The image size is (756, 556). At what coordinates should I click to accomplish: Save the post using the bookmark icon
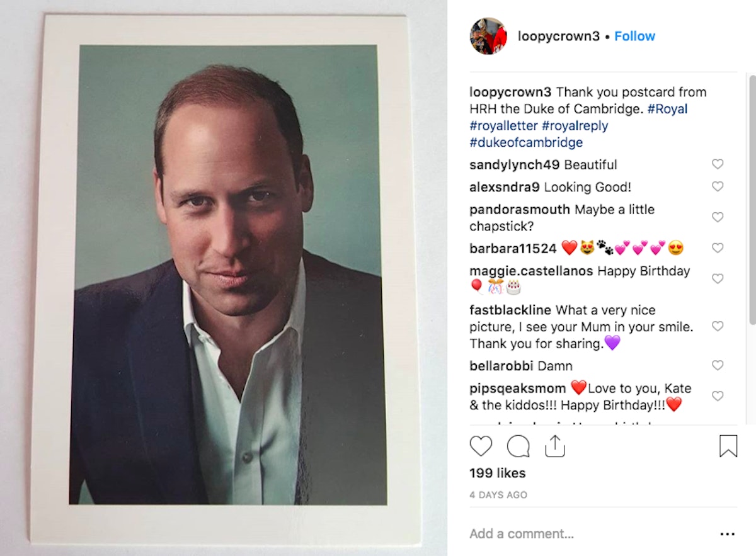pos(728,446)
